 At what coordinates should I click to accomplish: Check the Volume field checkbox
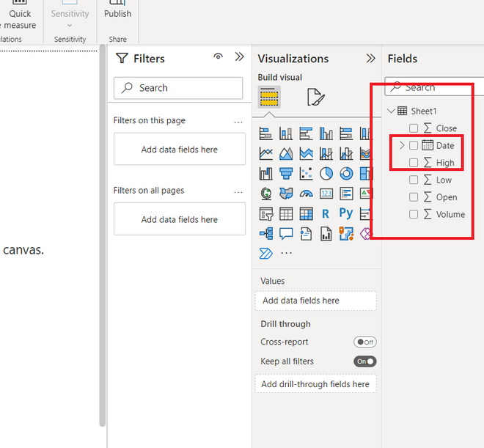pyautogui.click(x=414, y=214)
